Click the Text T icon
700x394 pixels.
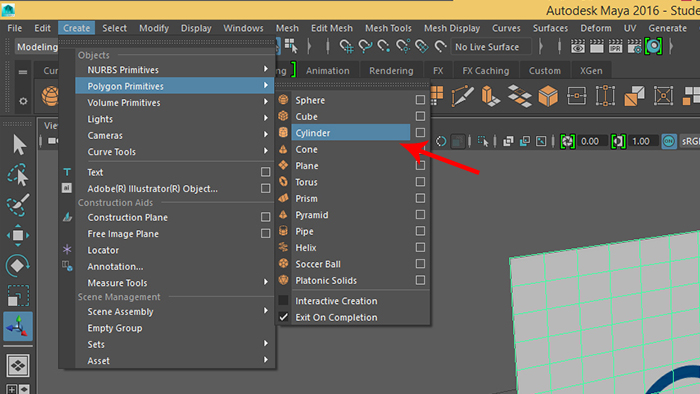pos(67,172)
